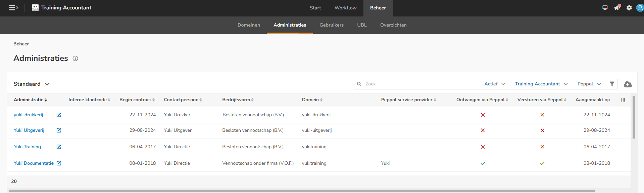This screenshot has height=193, width=644.
Task: Click red cross under Versturen for Yuki Uitgeverij
Action: click(x=542, y=130)
